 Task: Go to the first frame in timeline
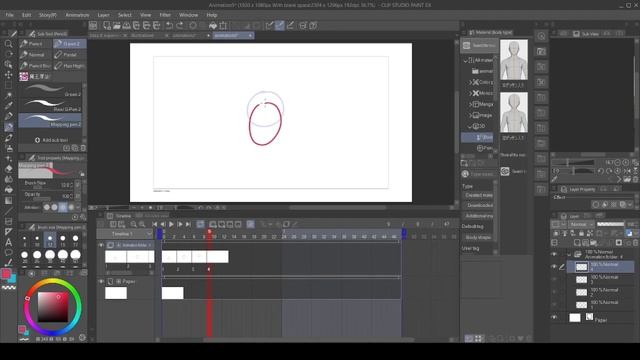coord(154,224)
